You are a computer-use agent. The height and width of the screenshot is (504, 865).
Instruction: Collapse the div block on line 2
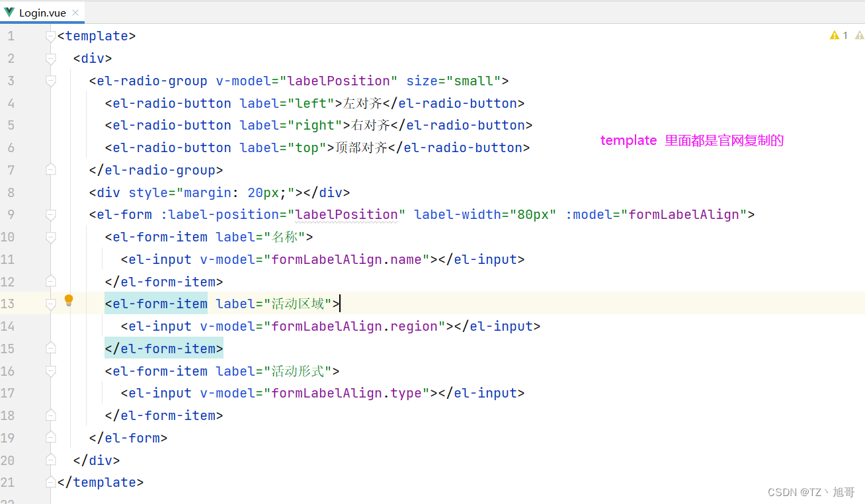[x=51, y=59]
